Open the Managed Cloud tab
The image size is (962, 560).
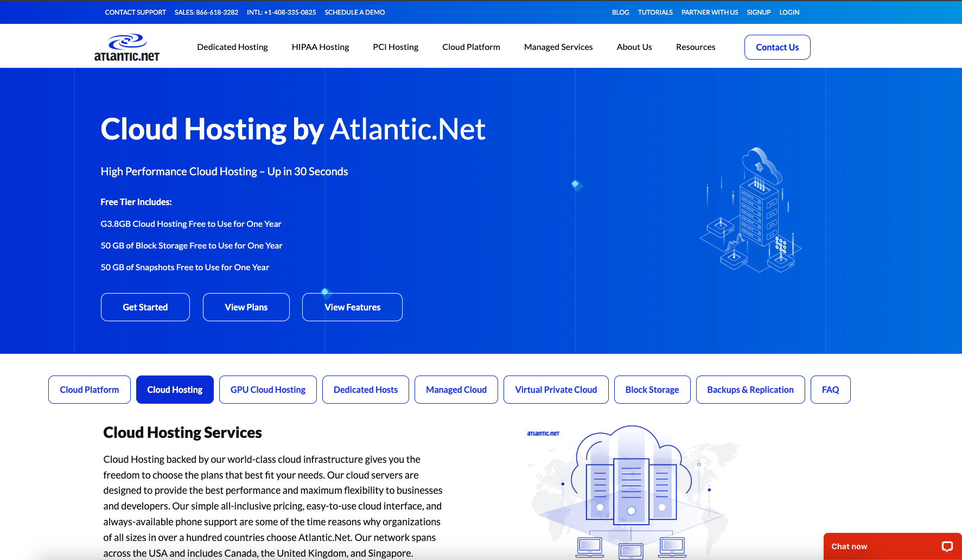[456, 389]
